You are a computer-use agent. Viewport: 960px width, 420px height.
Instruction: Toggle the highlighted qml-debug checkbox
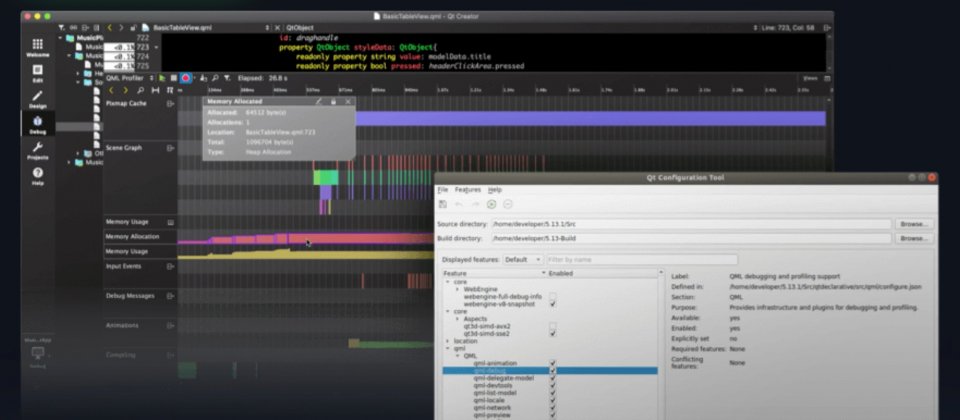553,370
